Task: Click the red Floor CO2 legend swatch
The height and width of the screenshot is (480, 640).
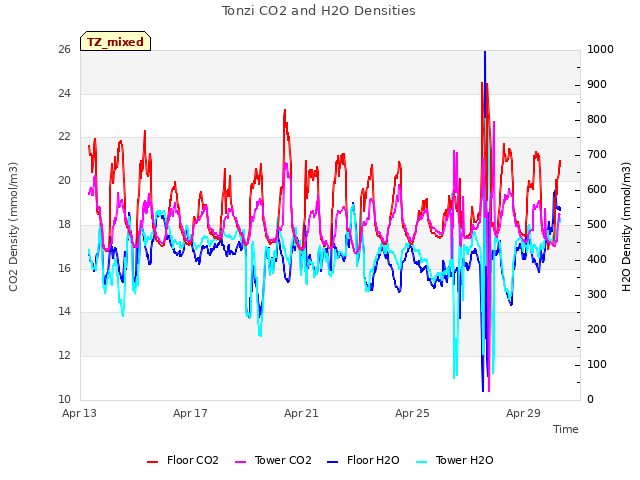Action: coord(152,462)
